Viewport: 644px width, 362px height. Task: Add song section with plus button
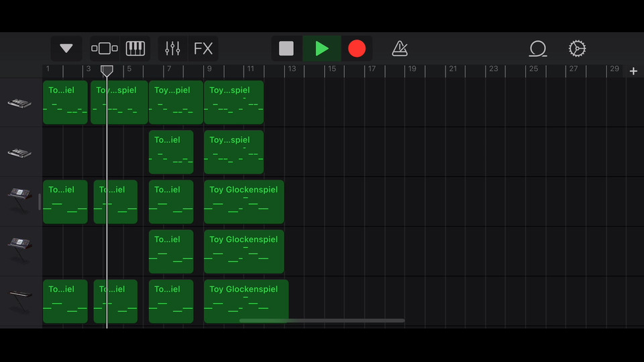tap(633, 71)
